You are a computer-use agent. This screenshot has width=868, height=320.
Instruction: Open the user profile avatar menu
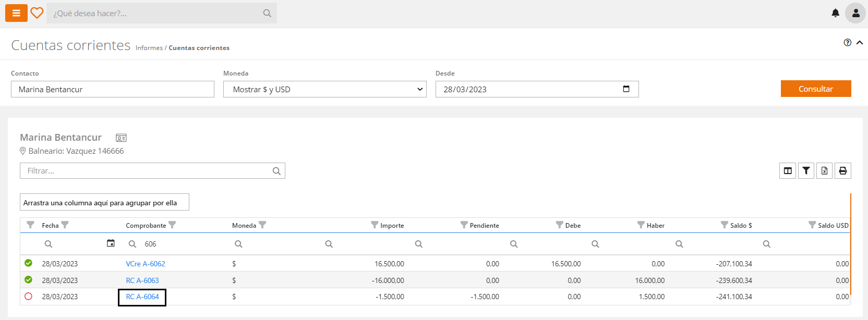click(855, 13)
